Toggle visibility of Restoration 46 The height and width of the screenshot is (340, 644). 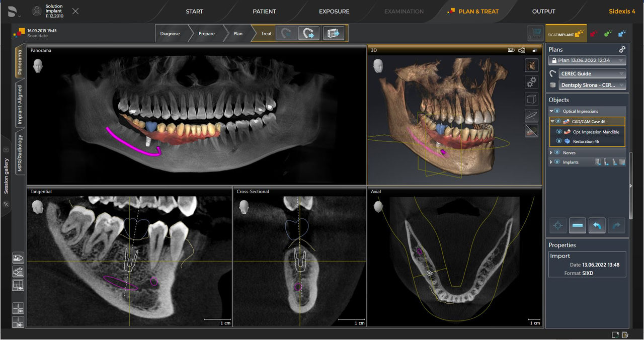(x=560, y=141)
